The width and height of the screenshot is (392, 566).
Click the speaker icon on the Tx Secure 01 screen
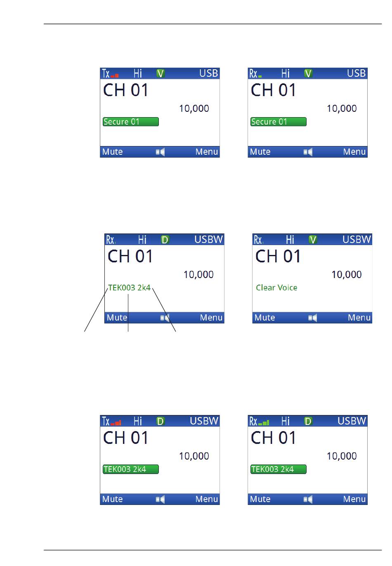(160, 152)
